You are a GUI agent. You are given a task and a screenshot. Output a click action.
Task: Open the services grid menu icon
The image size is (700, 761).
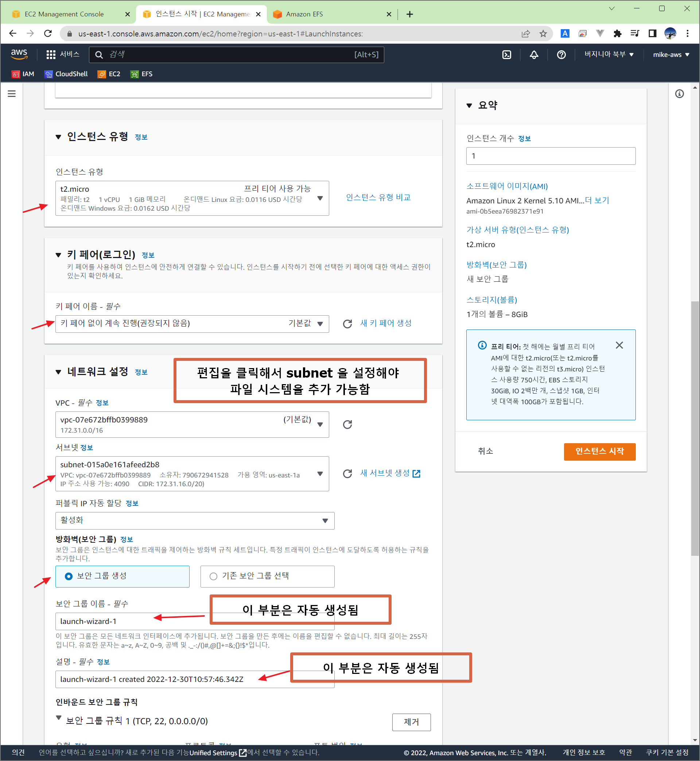(x=51, y=55)
